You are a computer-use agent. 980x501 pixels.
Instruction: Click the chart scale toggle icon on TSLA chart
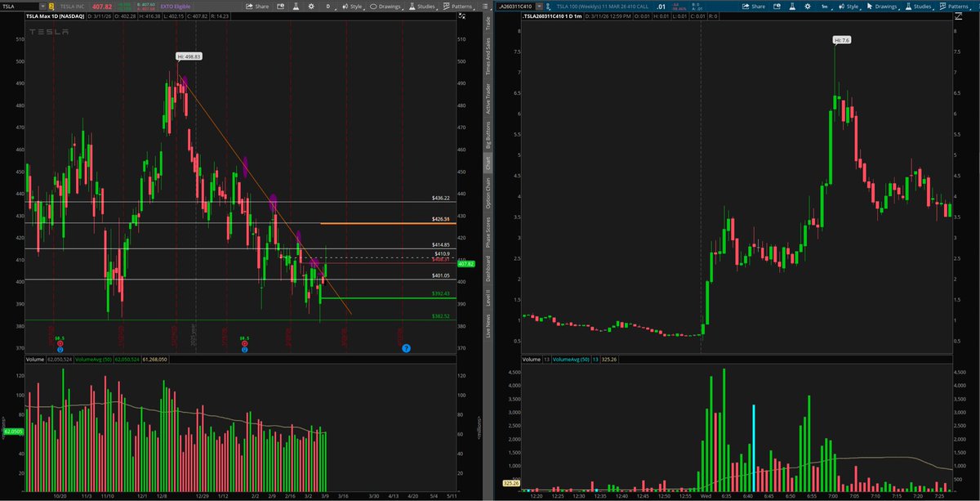tap(462, 16)
